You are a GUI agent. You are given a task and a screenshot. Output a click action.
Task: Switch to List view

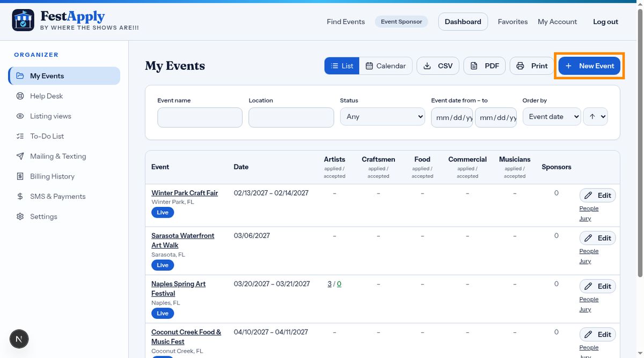[x=342, y=66]
